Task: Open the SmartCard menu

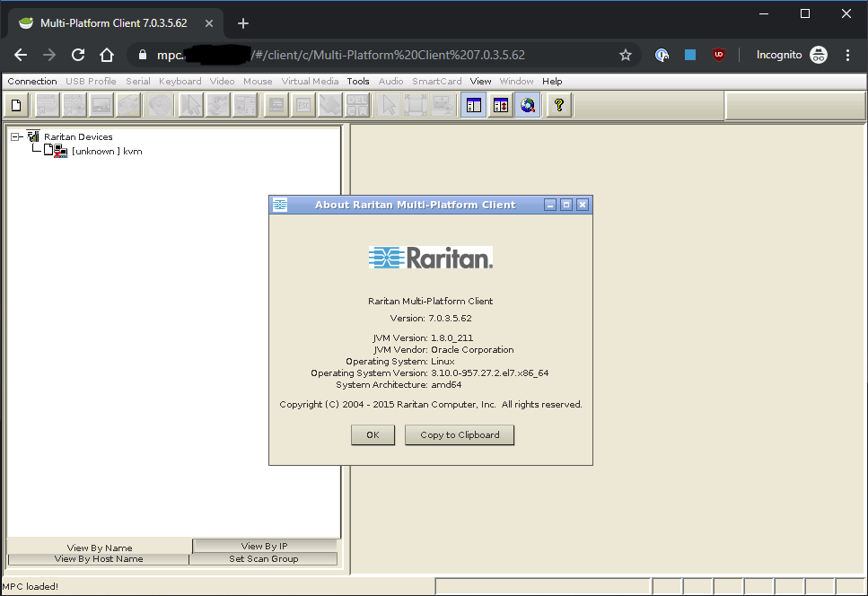Action: point(437,82)
